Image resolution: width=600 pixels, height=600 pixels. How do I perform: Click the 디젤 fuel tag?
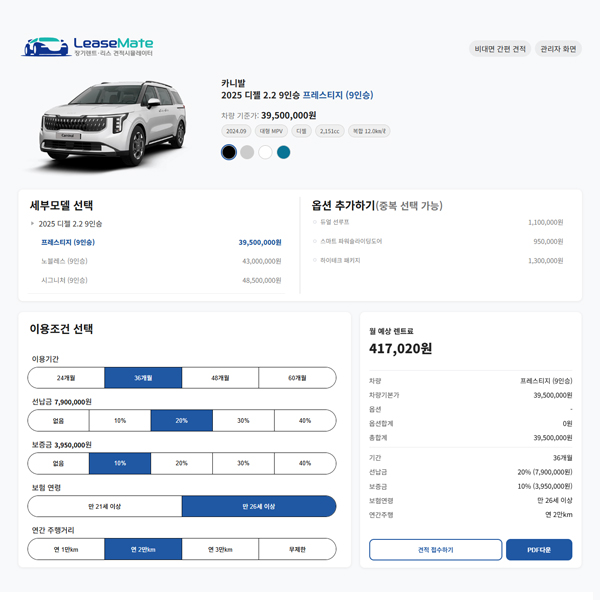click(x=301, y=131)
